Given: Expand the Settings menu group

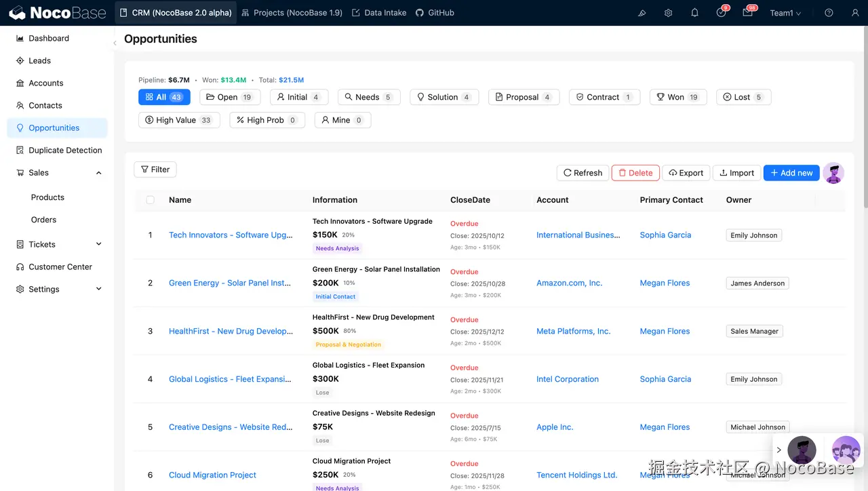Looking at the screenshot, I should click(x=57, y=290).
